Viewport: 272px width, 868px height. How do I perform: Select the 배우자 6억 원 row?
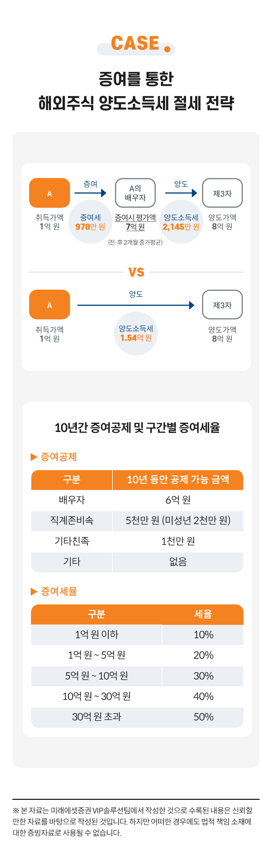click(137, 500)
